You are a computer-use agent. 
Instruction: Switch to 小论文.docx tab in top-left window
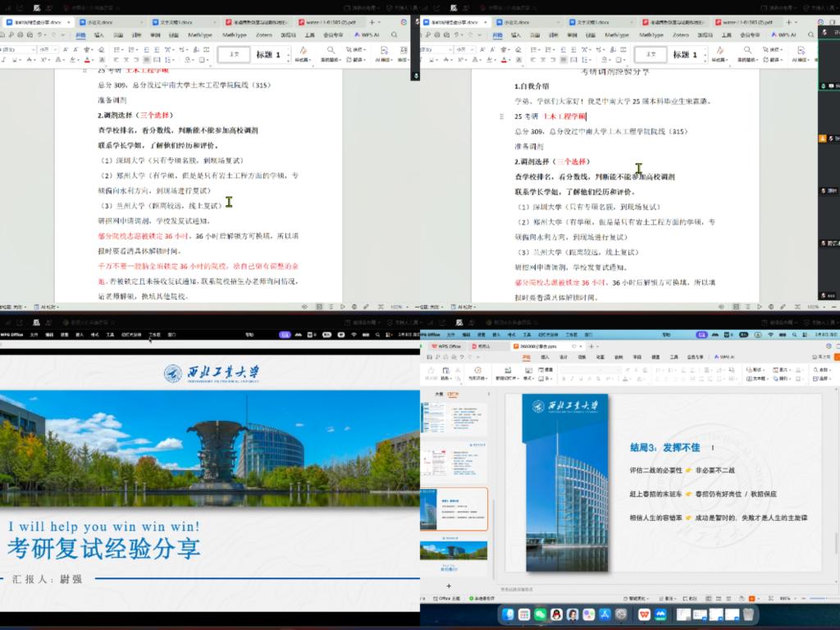point(99,22)
